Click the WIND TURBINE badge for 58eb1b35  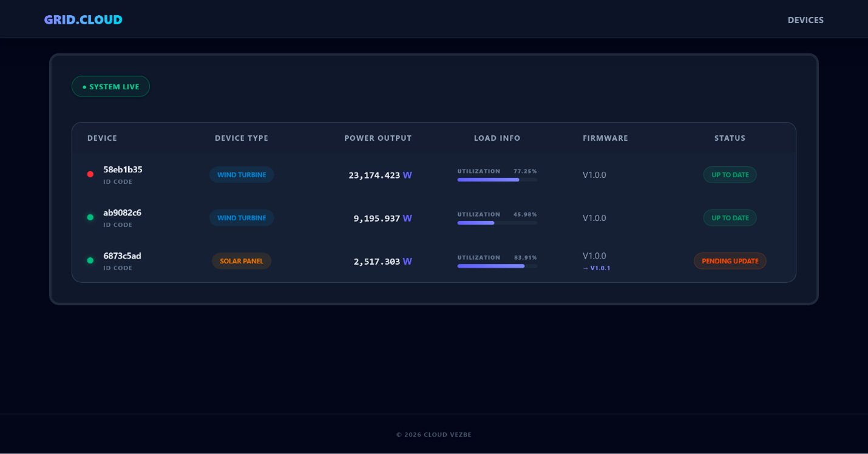click(242, 174)
